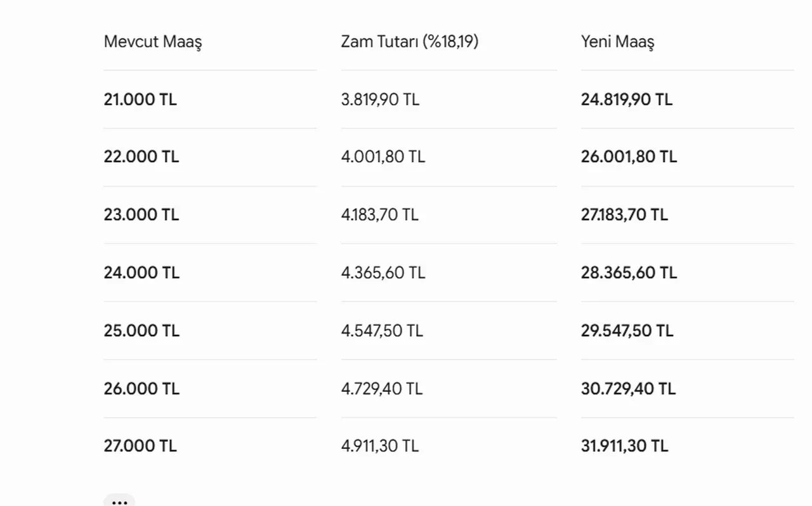
Task: Select the 22.000 TL salary cell
Action: [141, 157]
